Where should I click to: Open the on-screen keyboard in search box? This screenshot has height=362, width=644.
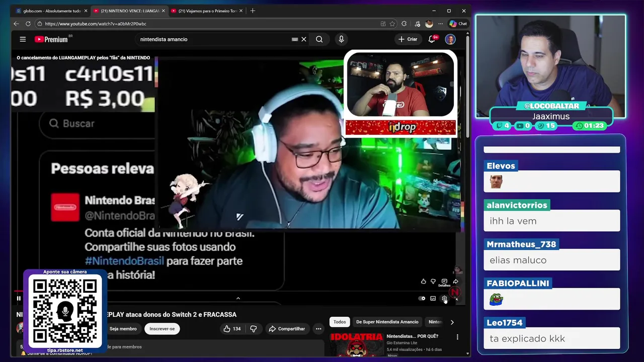click(x=295, y=39)
